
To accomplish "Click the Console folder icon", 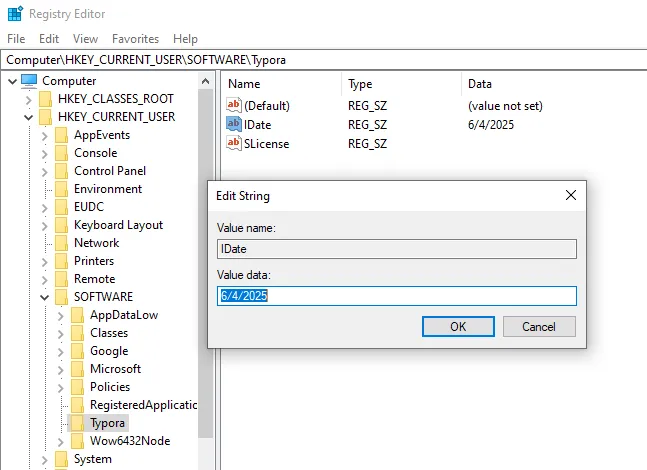I will (x=61, y=153).
